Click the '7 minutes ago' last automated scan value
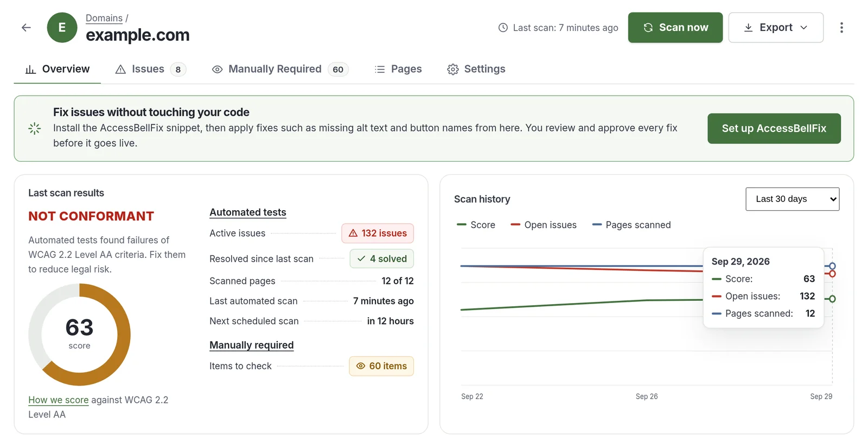Screen dimensions: 868x448 pyautogui.click(x=383, y=301)
